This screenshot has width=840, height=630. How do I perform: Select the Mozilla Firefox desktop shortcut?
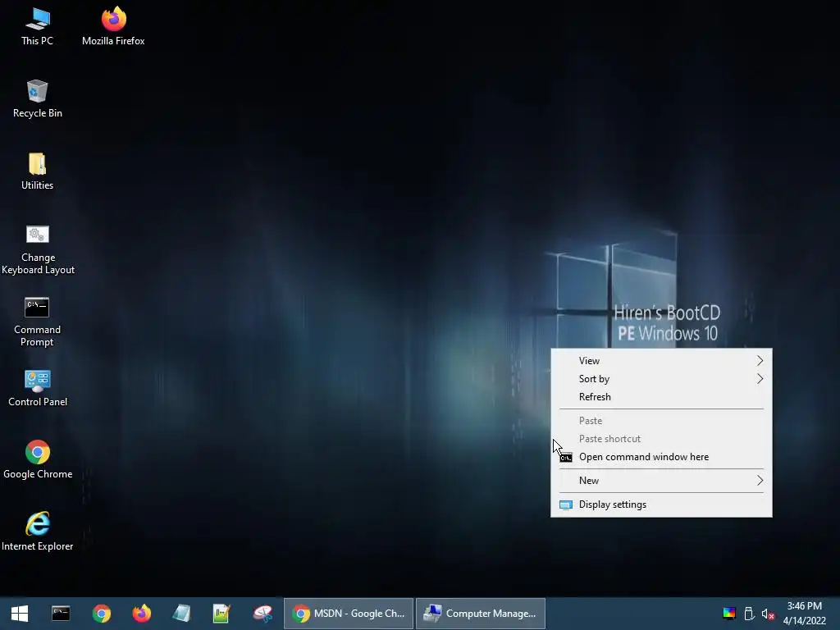[x=113, y=27]
